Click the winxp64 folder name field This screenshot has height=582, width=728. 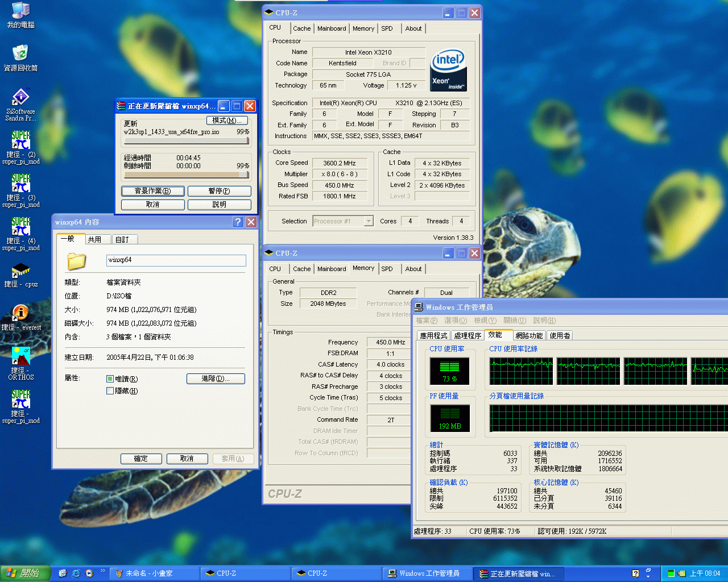click(176, 260)
